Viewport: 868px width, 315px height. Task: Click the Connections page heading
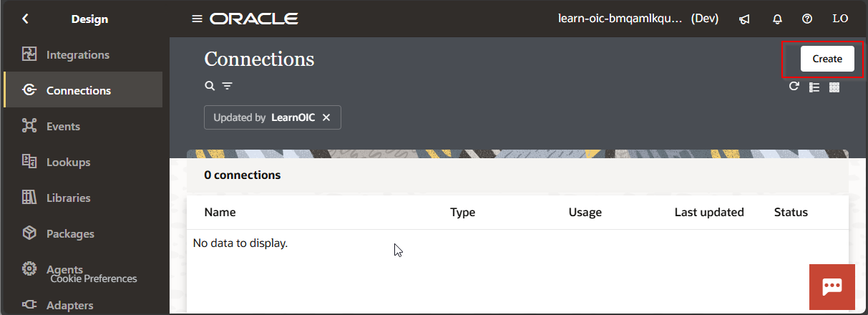pos(259,59)
